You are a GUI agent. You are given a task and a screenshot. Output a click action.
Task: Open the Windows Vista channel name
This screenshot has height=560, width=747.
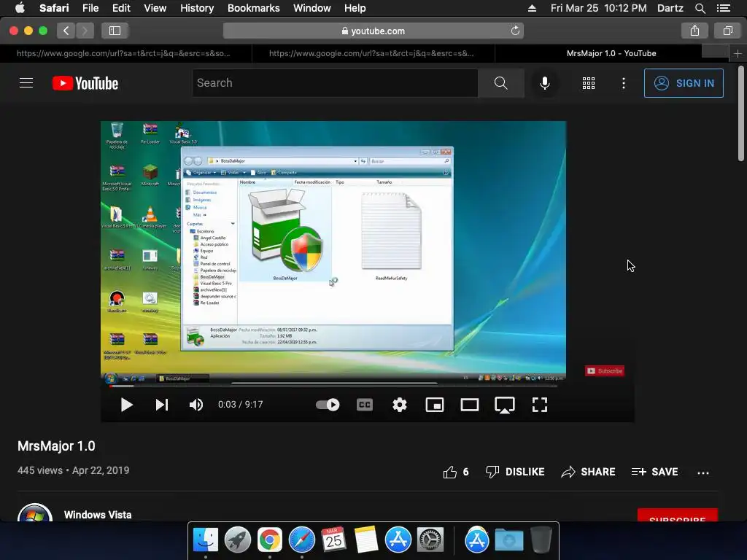[98, 515]
